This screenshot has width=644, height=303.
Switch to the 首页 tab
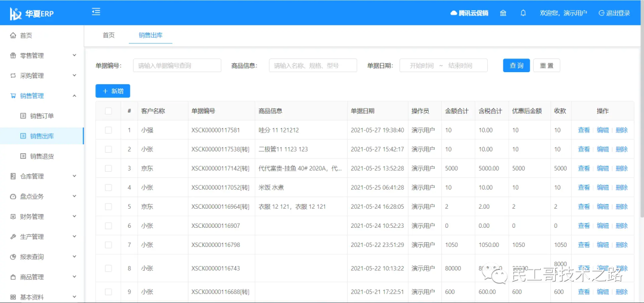[109, 35]
